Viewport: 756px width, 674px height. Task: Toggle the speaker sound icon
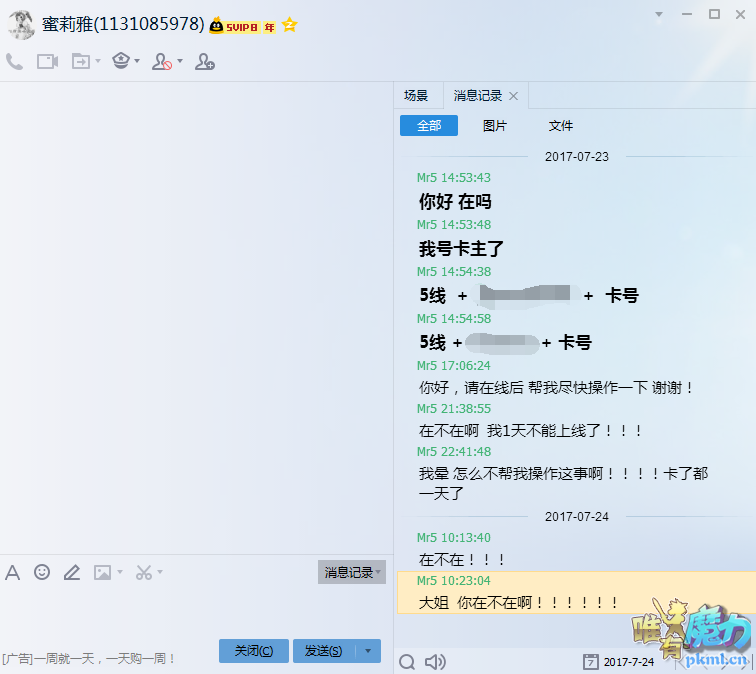click(435, 661)
